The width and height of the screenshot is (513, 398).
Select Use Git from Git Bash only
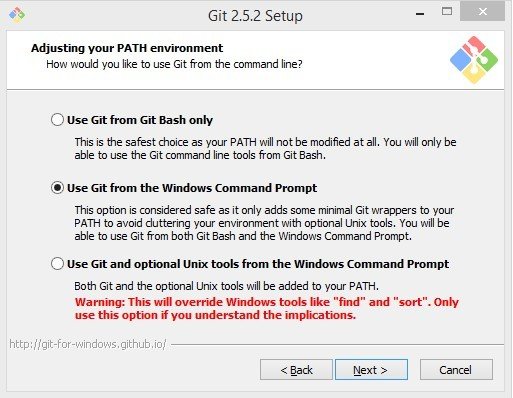coord(57,119)
